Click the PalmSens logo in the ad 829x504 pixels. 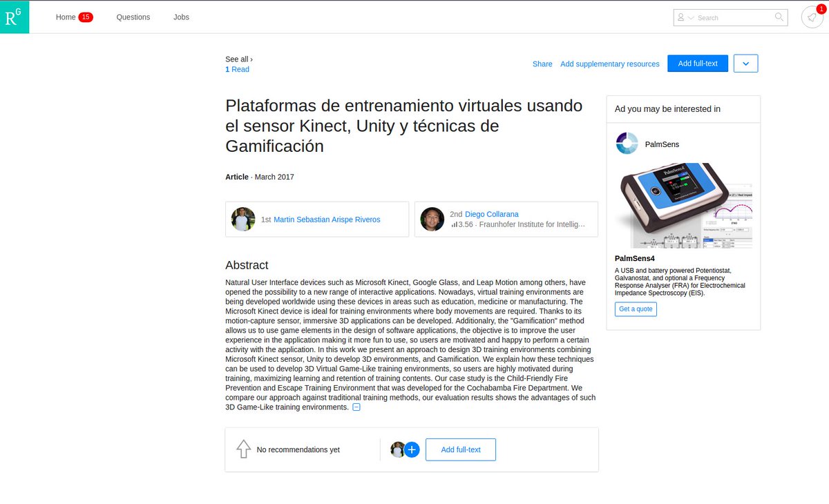pyautogui.click(x=626, y=143)
